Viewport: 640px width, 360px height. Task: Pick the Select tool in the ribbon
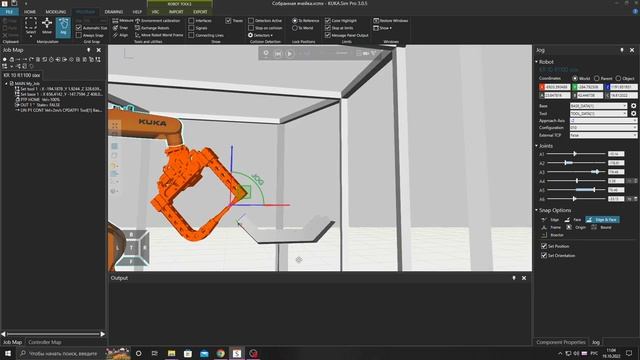click(x=31, y=27)
